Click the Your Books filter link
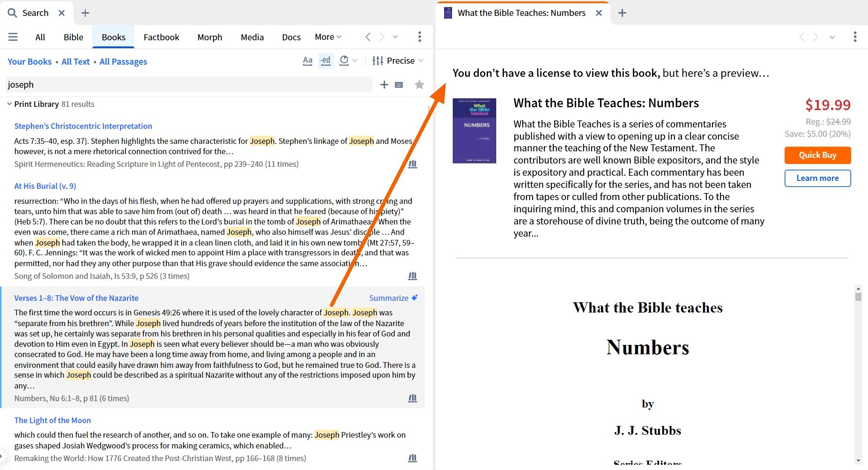868x470 pixels. [30, 61]
